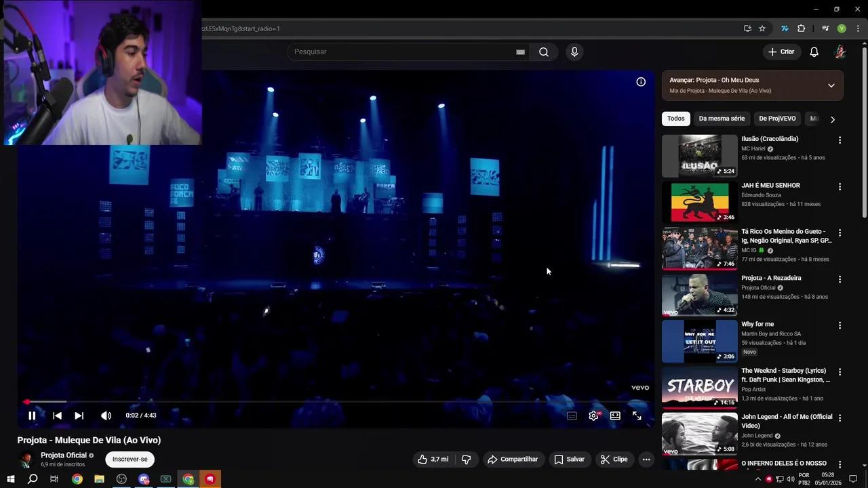Save the video with Salvar

[x=569, y=460]
